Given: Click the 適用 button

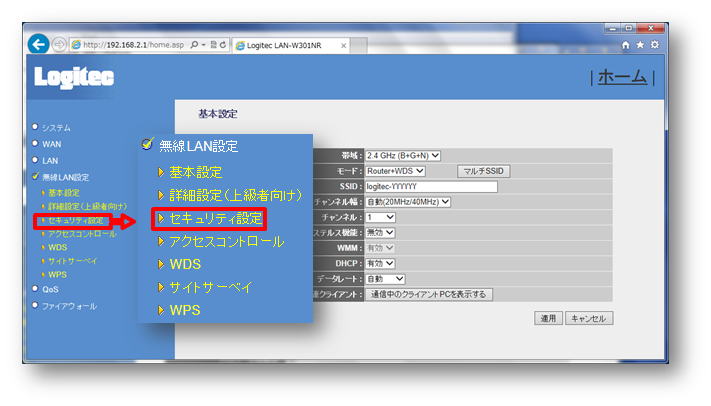Looking at the screenshot, I should [x=548, y=318].
